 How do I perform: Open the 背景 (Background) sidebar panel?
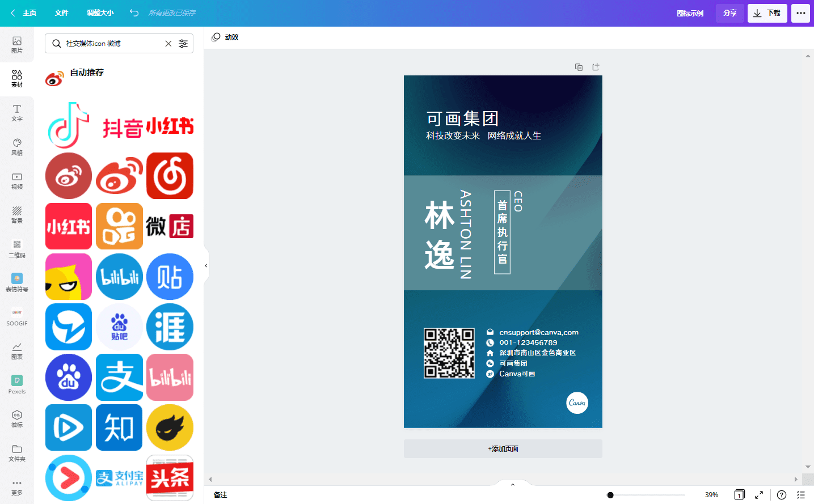17,215
